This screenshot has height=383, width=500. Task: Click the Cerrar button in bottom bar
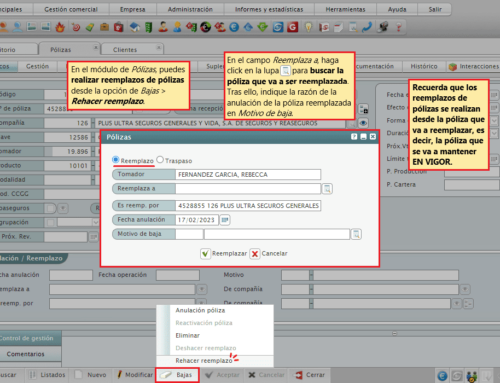coord(310,375)
